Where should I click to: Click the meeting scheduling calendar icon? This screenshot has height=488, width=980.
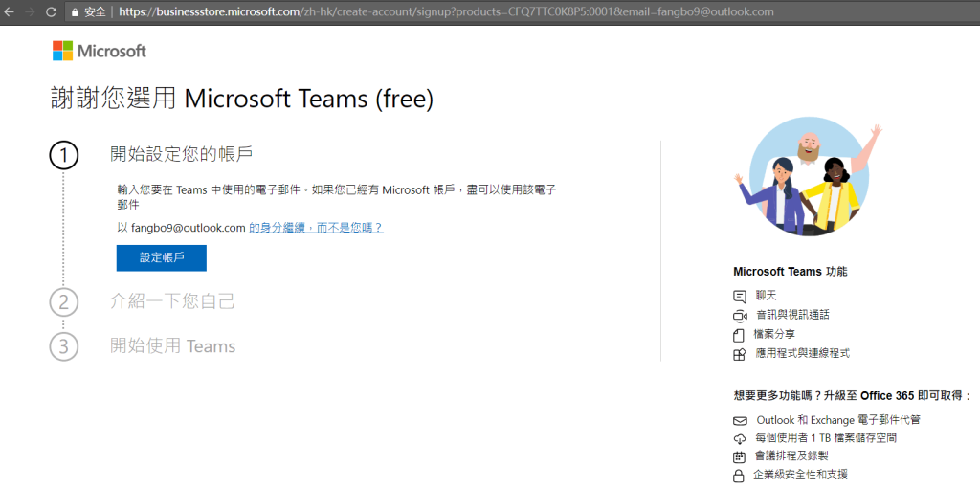pyautogui.click(x=740, y=457)
